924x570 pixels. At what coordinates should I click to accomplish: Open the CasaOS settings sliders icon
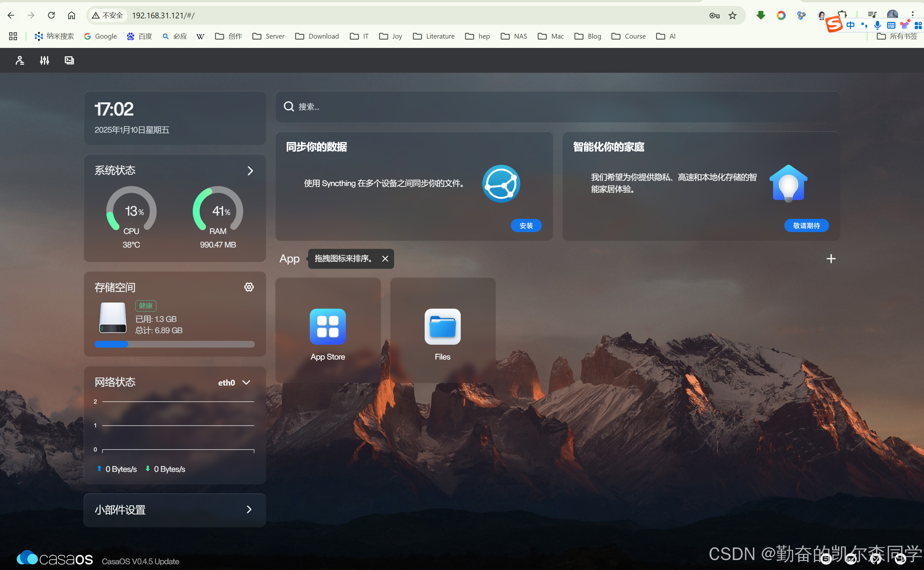[44, 60]
